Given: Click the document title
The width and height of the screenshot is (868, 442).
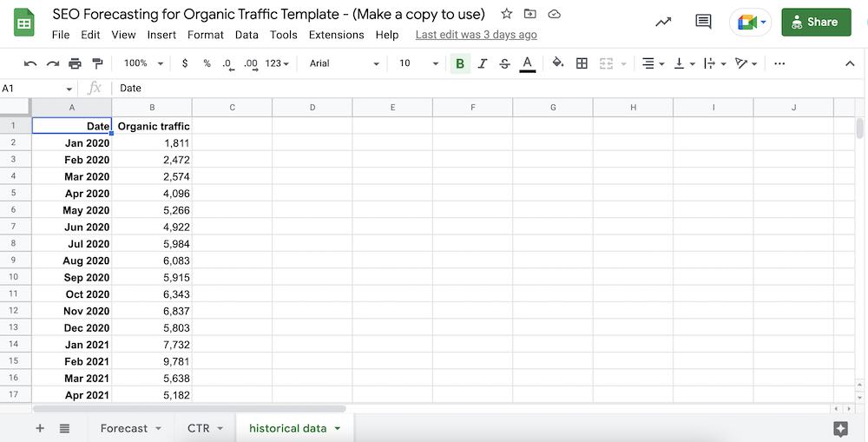Looking at the screenshot, I should 269,15.
